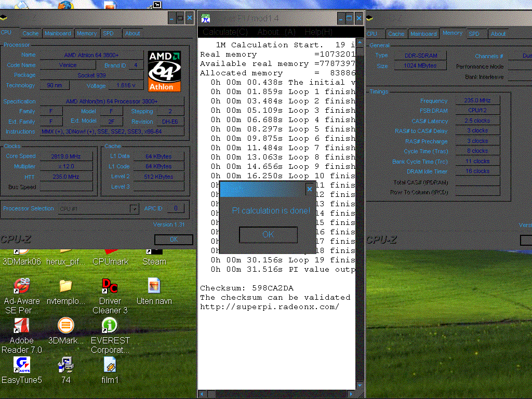532x399 pixels.
Task: Close the PI calculation done dialog
Action: [310, 189]
